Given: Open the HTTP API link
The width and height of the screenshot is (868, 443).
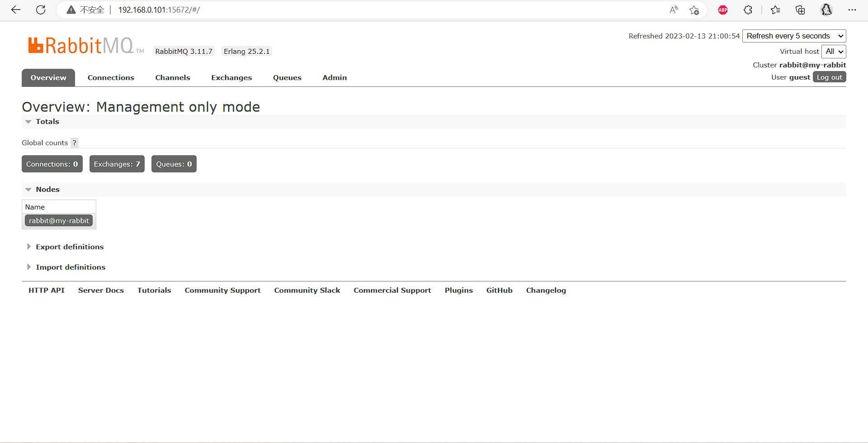Looking at the screenshot, I should coord(47,291).
